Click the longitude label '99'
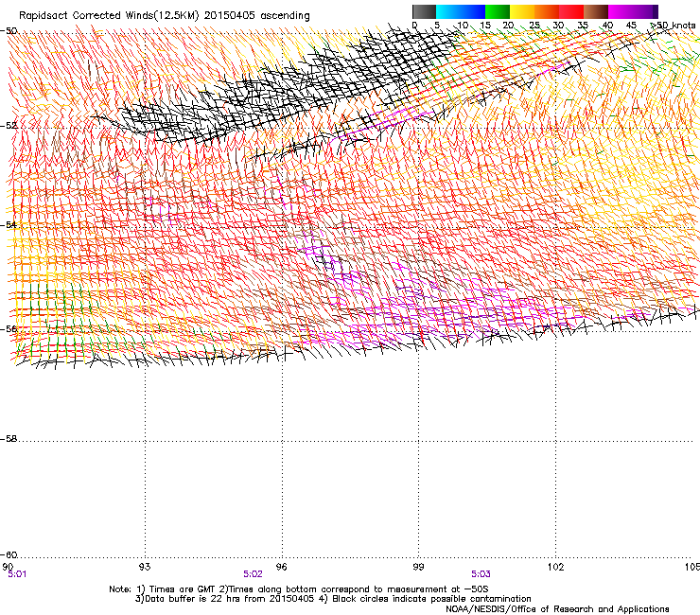 click(x=418, y=567)
